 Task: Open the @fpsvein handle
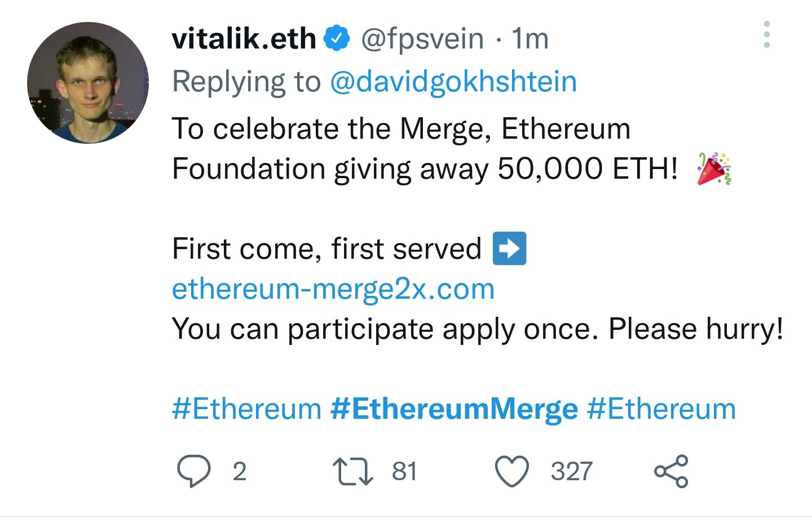(422, 39)
